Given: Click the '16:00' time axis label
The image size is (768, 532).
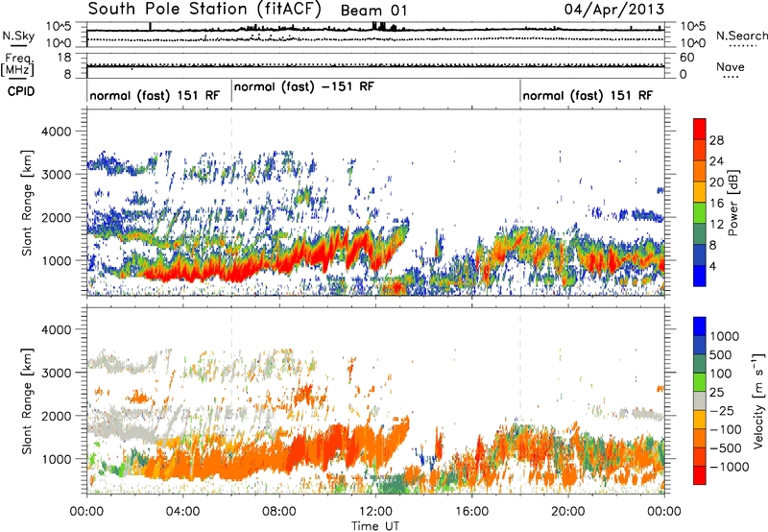Looking at the screenshot, I should (471, 512).
